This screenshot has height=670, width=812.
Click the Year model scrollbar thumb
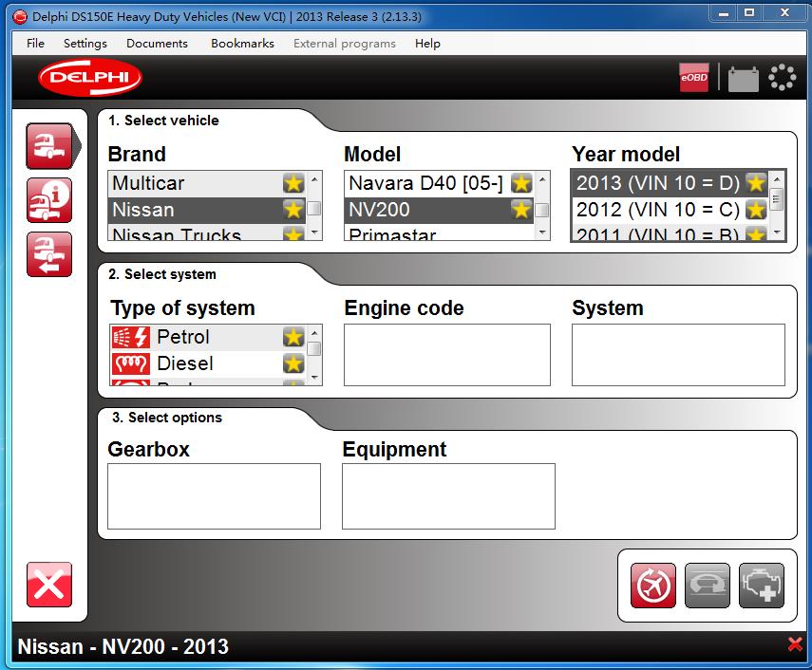[776, 198]
